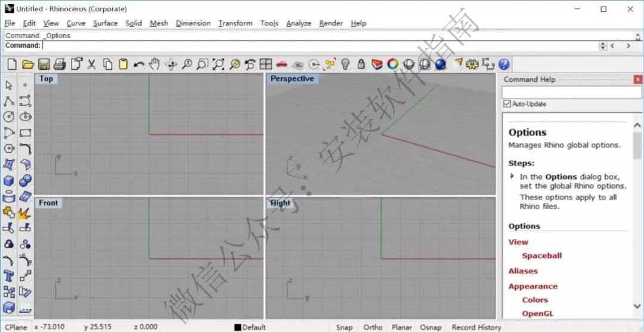The width and height of the screenshot is (644, 332).
Task: Toggle Osnap in the status bar
Action: point(431,327)
